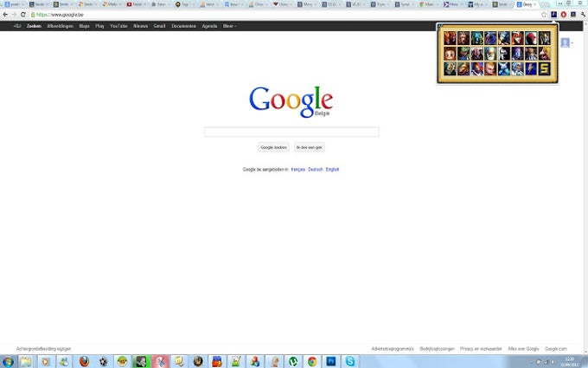Open Windows Explorer folder in taskbar
This screenshot has height=368, width=588.
pos(26,362)
